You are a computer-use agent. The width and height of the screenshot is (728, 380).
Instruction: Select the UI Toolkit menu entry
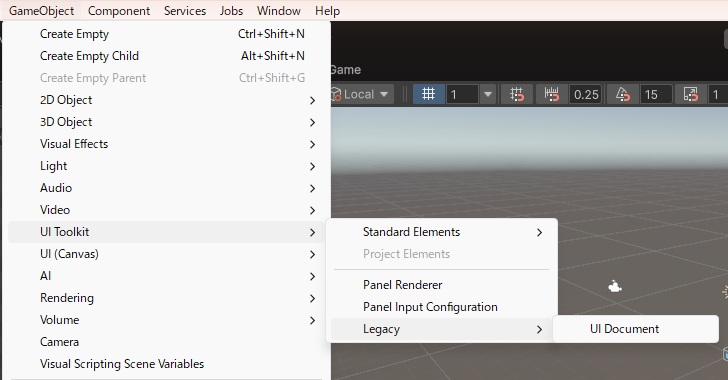166,232
